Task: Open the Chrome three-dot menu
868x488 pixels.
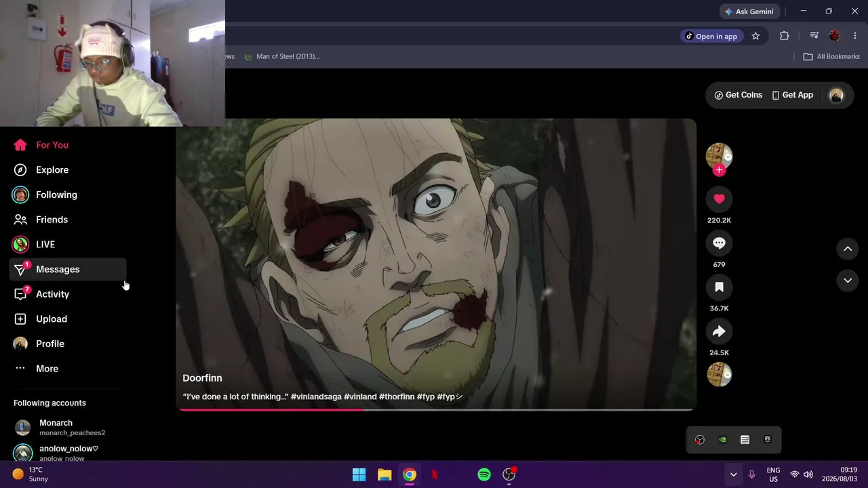Action: pos(854,37)
